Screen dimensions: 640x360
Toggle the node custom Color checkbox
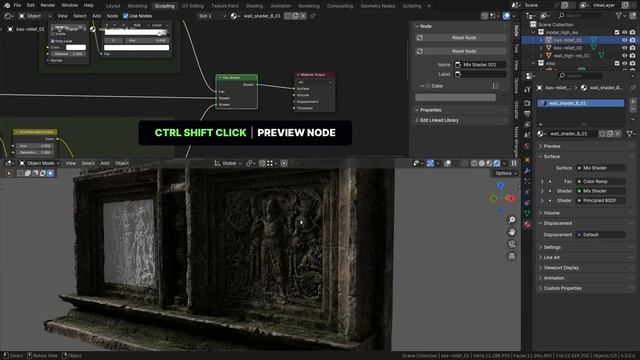coord(428,86)
